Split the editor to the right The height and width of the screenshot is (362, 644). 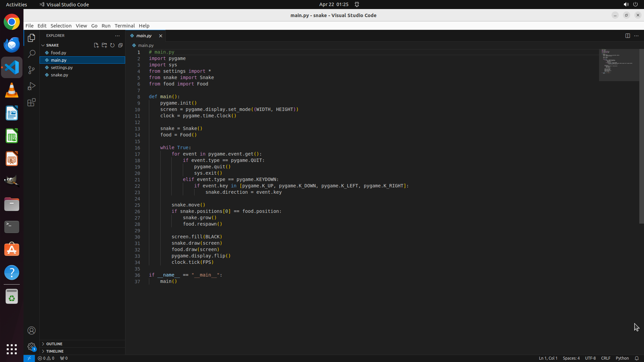(x=628, y=36)
